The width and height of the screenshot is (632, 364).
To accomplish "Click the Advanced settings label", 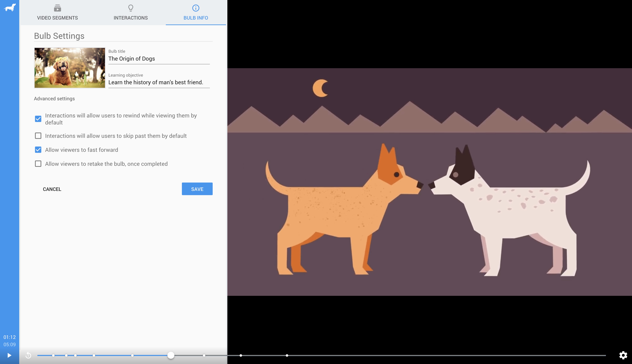I will [x=54, y=99].
